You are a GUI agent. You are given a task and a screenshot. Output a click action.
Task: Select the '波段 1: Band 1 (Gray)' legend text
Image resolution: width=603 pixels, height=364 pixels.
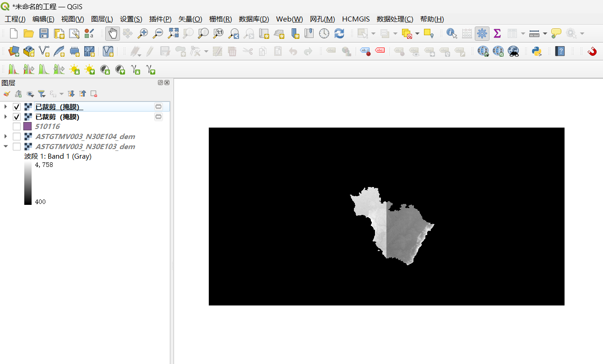58,156
